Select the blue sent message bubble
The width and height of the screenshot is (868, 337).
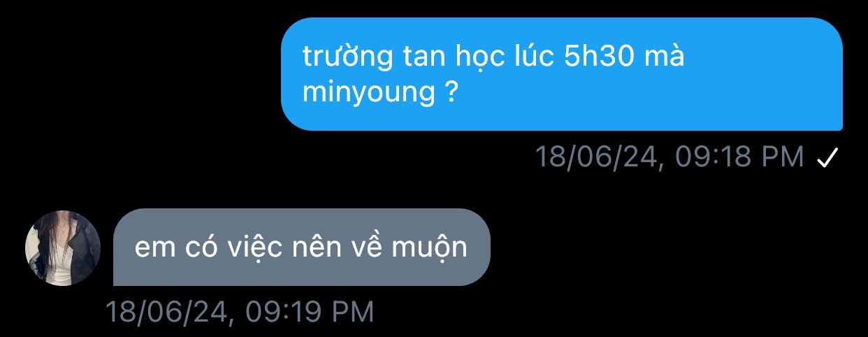coord(562,74)
